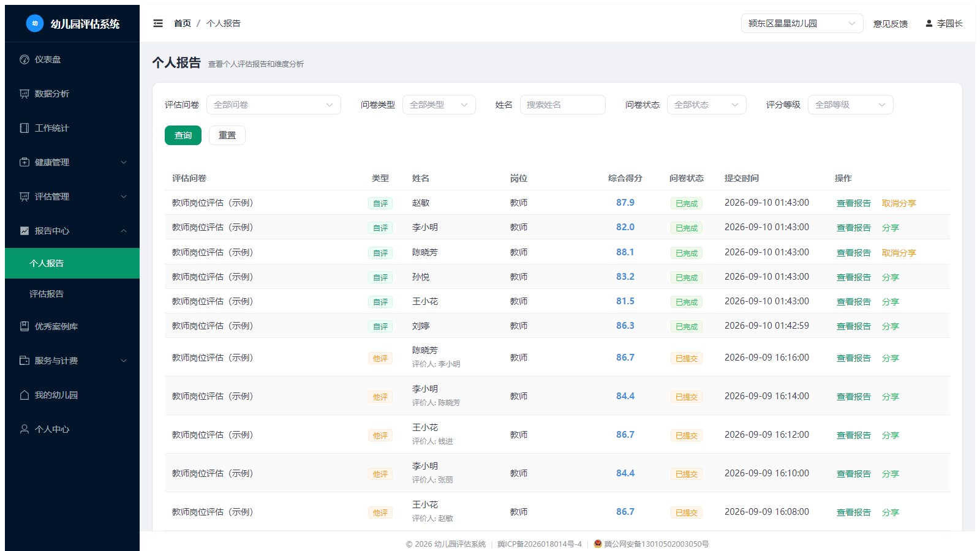Click the 他评 tag evaluated by 李小明
980x551 pixels.
[x=380, y=358]
